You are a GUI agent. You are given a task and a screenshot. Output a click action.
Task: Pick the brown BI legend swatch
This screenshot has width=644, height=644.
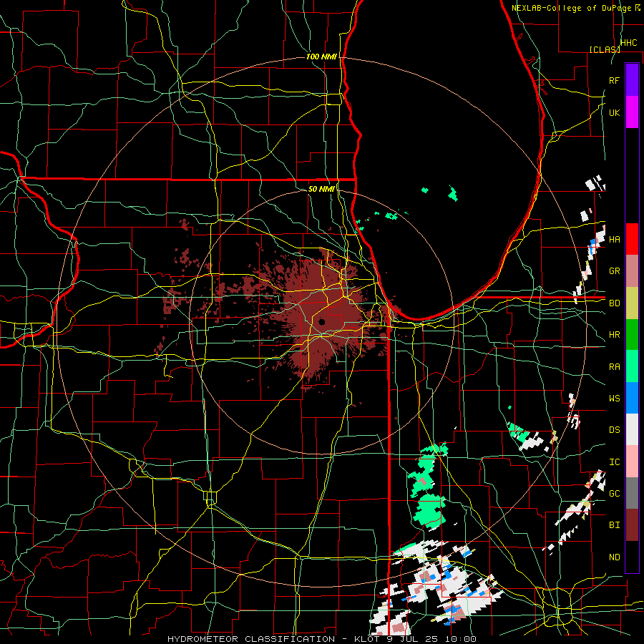click(632, 525)
